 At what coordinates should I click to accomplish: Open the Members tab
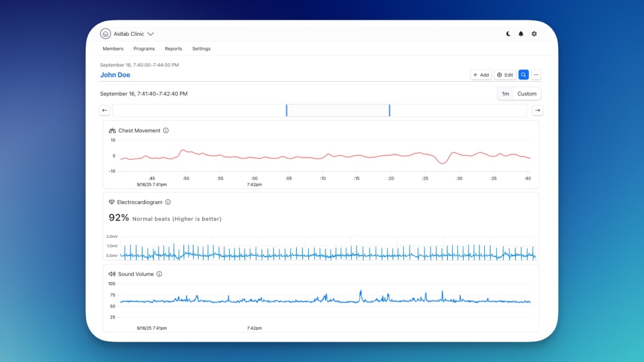(113, 49)
